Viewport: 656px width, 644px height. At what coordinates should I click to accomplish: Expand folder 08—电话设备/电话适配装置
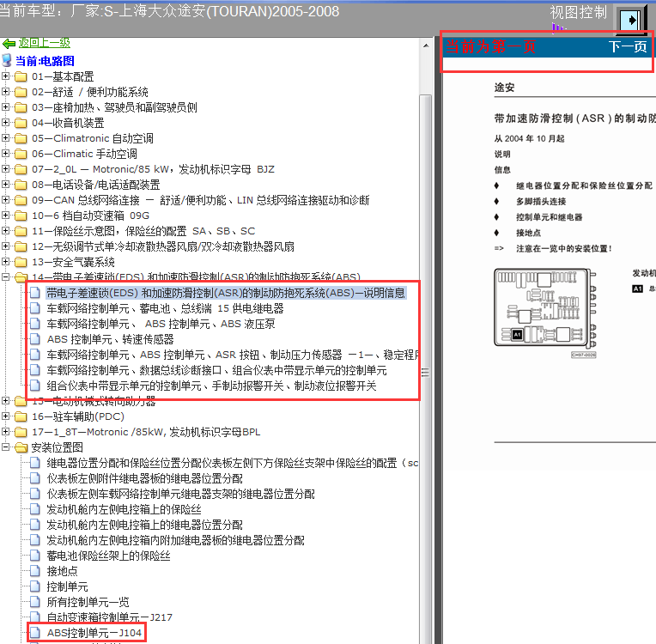[5, 185]
